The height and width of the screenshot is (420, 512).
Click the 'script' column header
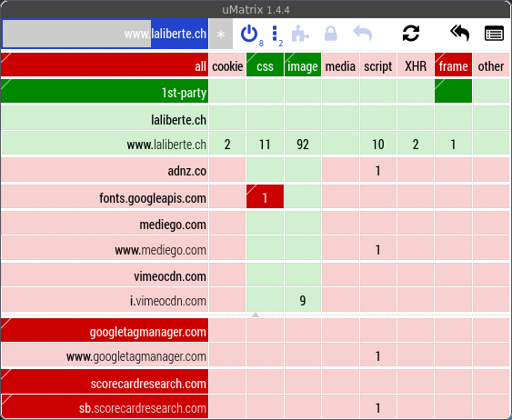378,65
